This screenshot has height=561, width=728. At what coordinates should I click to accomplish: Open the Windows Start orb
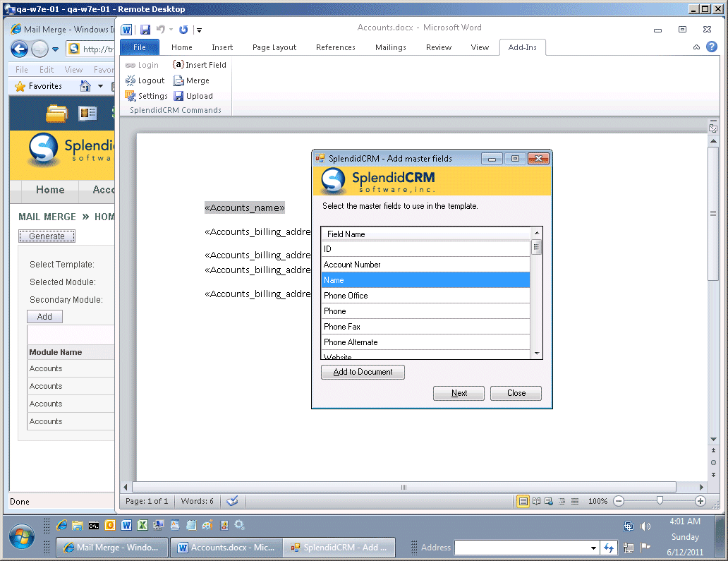point(21,537)
